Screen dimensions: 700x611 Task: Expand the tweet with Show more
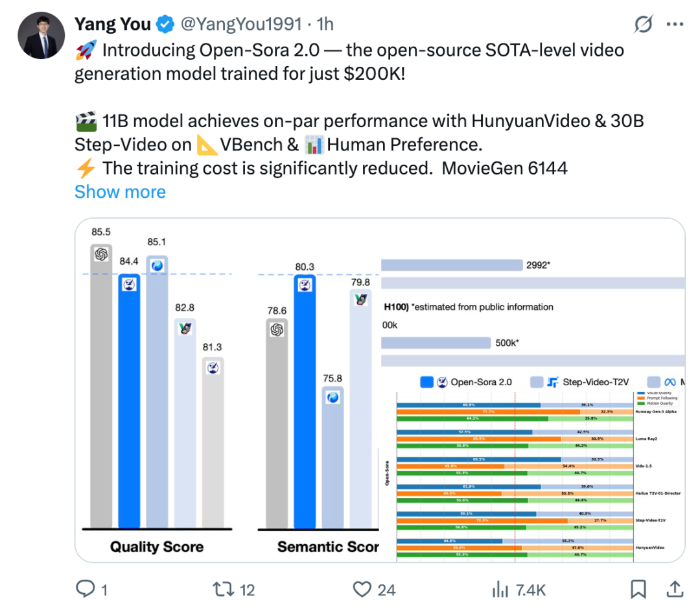coord(120,191)
